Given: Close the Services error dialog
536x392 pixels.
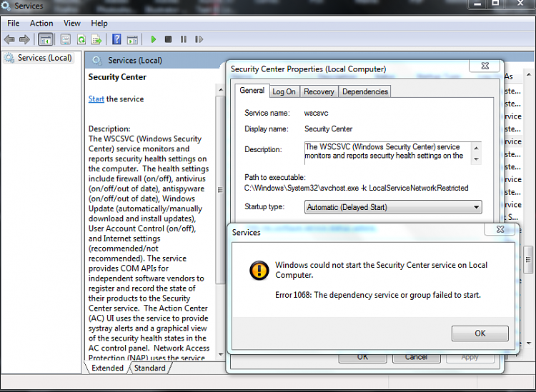Looking at the screenshot, I should click(x=500, y=229).
